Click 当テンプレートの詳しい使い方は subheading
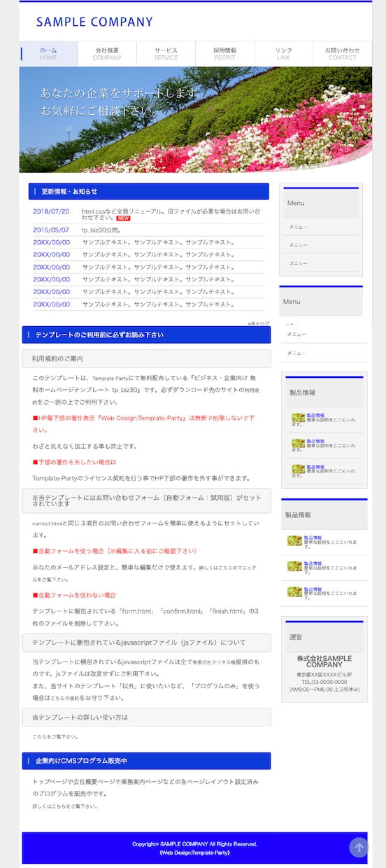Screen dimensions: 386x868 [146, 717]
